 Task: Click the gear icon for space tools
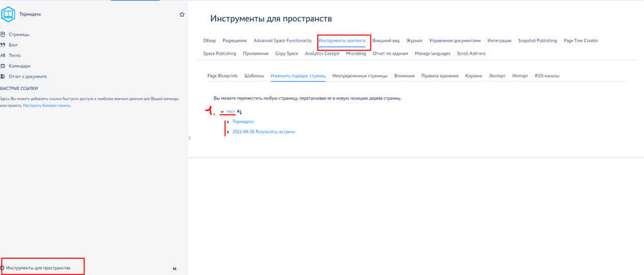(2, 268)
